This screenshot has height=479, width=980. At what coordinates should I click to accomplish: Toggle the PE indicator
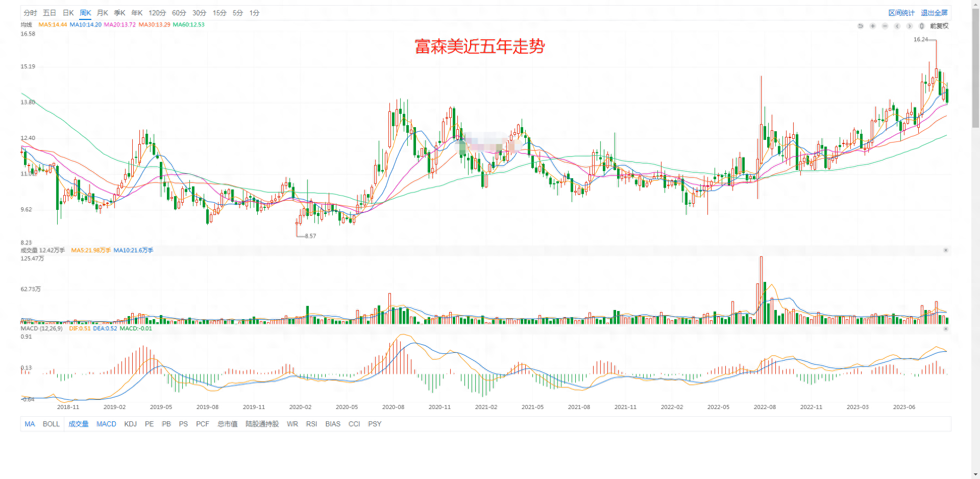coord(150,424)
